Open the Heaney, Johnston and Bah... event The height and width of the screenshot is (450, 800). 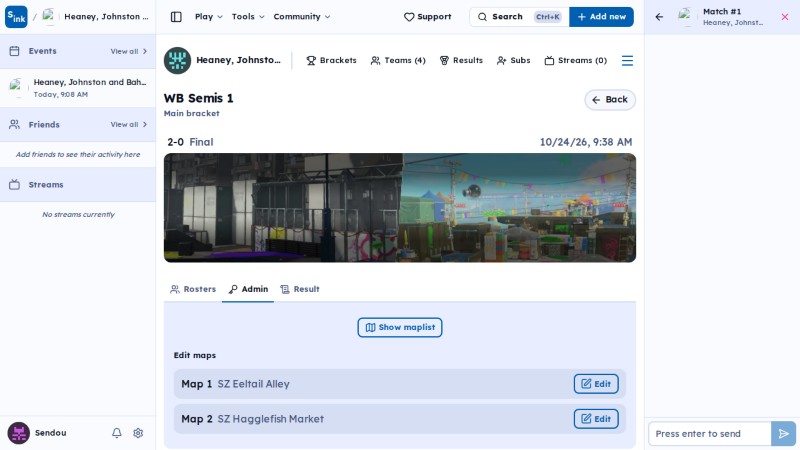(x=78, y=88)
